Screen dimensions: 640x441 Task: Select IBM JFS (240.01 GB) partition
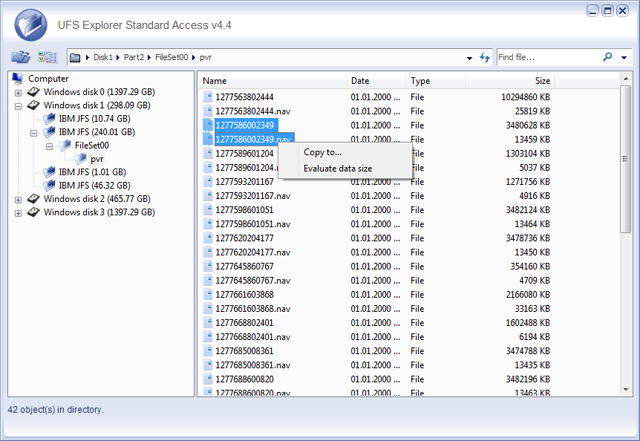tap(97, 132)
